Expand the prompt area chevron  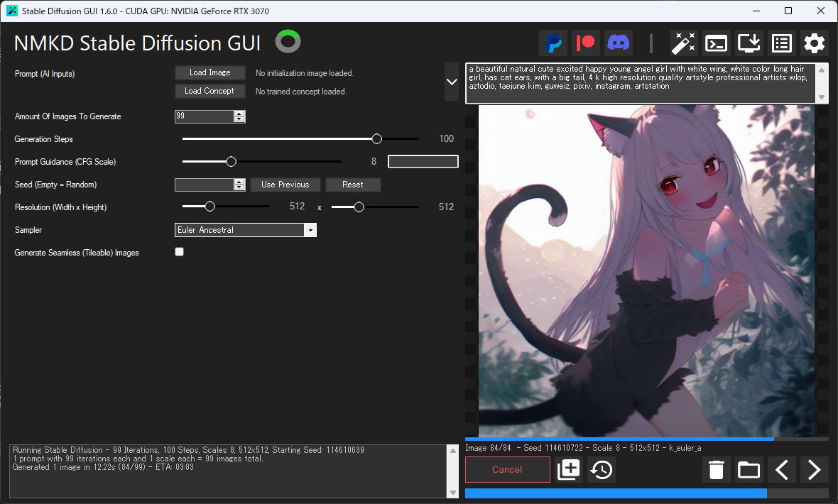click(452, 81)
